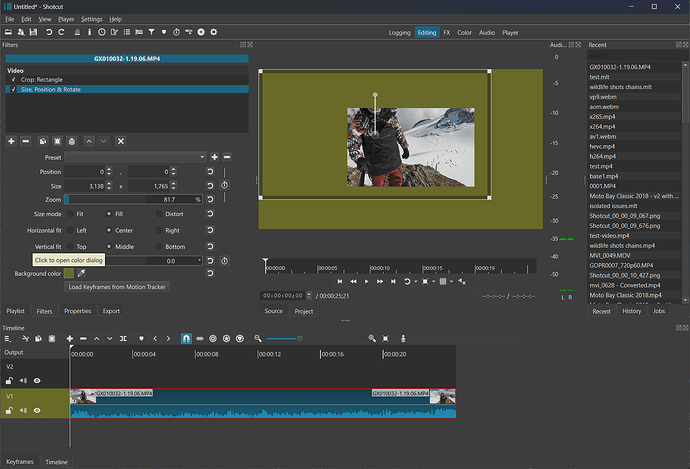Switch layout to Color mode

tap(465, 33)
